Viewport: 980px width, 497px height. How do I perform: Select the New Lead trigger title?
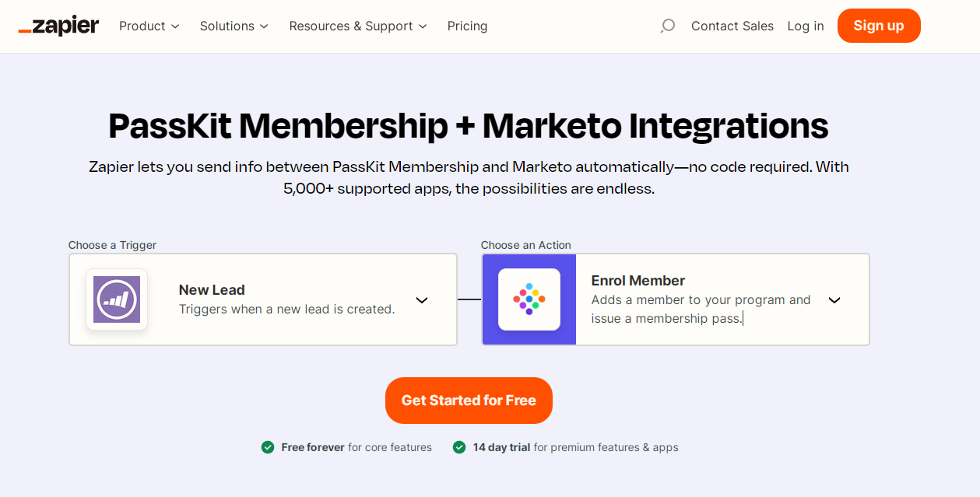click(212, 290)
